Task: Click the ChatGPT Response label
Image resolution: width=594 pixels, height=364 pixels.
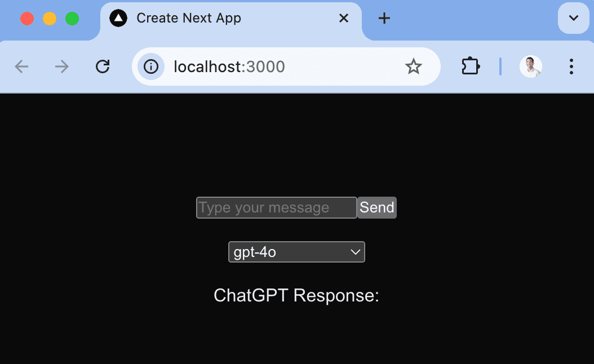Action: pos(296,295)
